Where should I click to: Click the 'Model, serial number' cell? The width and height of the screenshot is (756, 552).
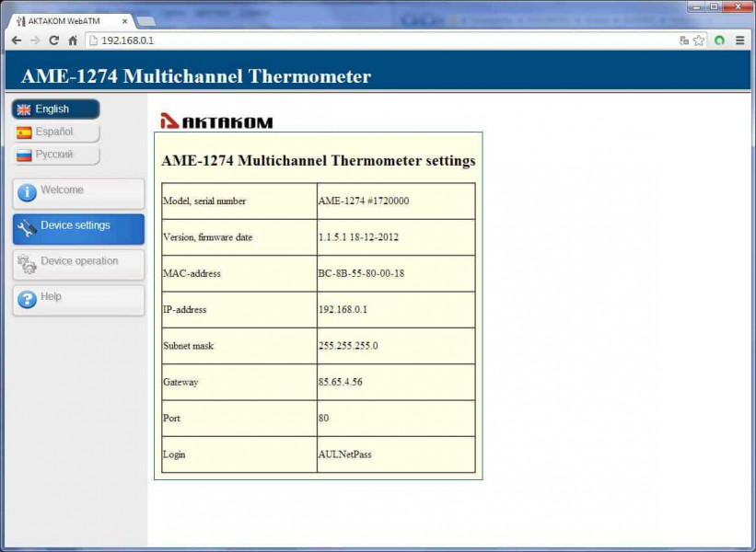click(x=239, y=201)
